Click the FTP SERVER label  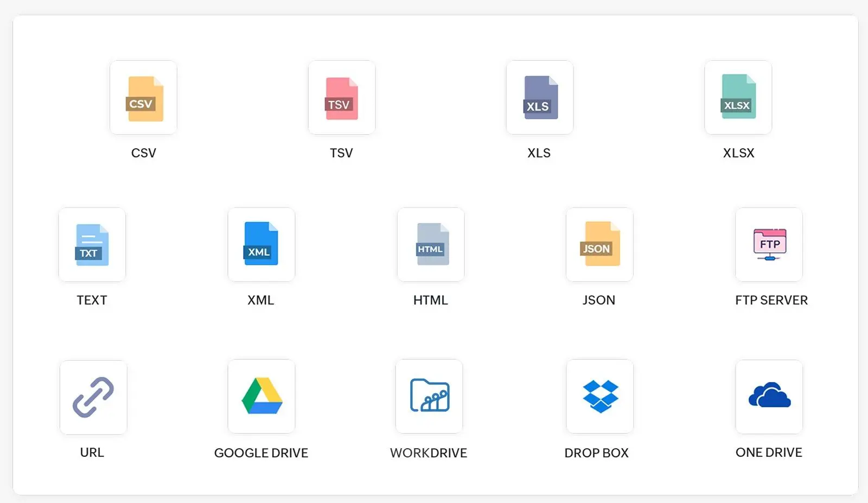pyautogui.click(x=771, y=300)
